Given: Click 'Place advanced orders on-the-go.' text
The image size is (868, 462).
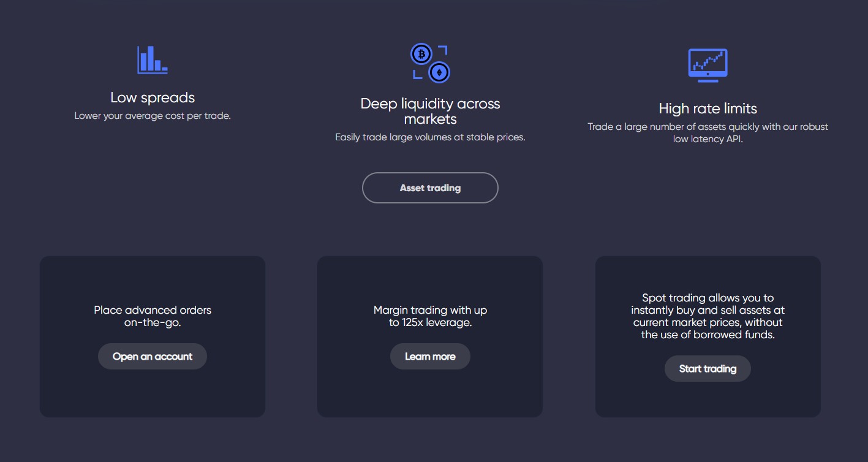Looking at the screenshot, I should 153,316.
